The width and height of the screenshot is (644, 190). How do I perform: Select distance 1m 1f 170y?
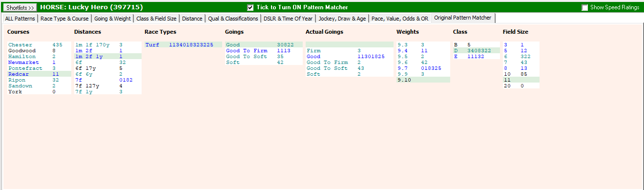click(107, 45)
